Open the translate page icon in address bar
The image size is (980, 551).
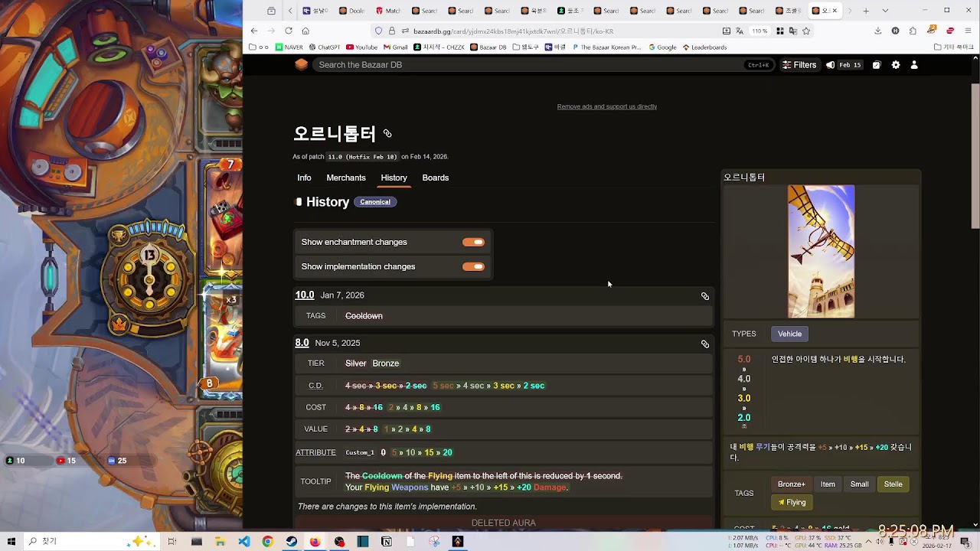pyautogui.click(x=740, y=31)
